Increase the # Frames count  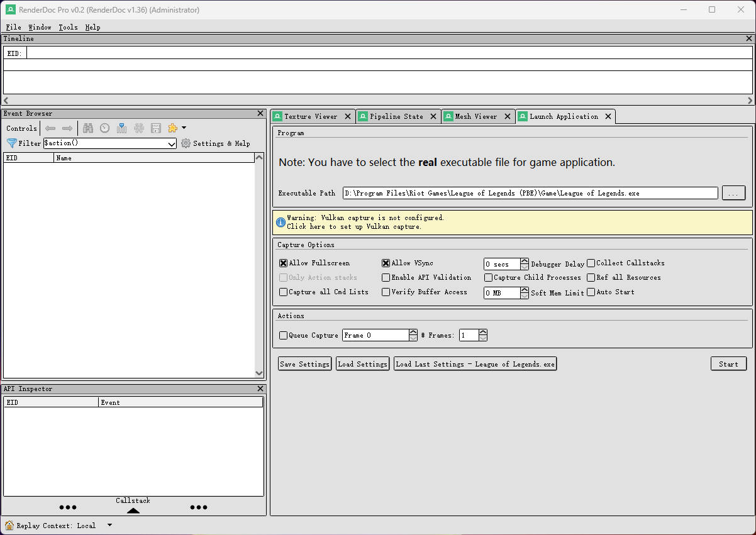(483, 332)
